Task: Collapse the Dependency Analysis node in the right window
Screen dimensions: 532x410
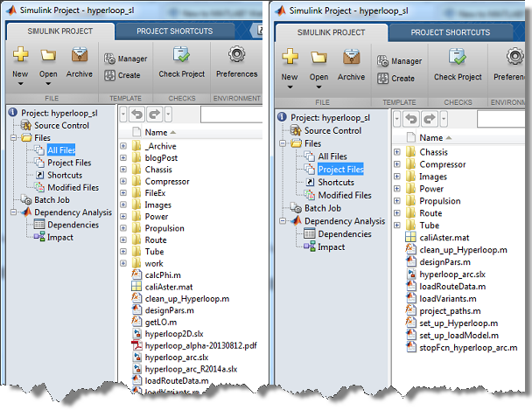Action: point(282,221)
